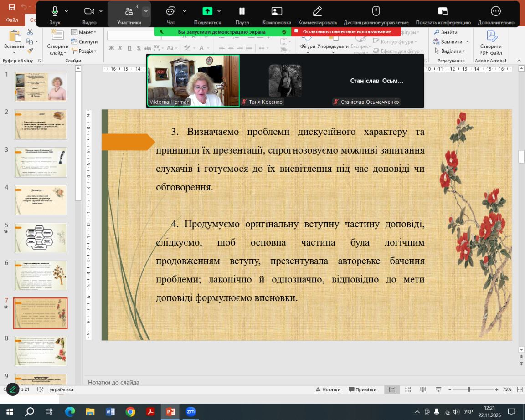This screenshot has height=420, width=525.
Task: Click the Zoom microphone Звук icon
Action: click(x=55, y=11)
